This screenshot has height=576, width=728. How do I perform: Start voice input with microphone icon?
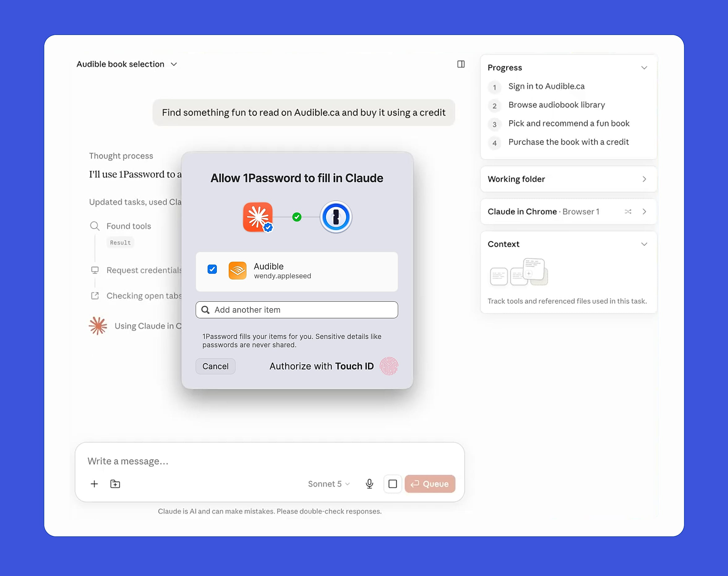370,484
